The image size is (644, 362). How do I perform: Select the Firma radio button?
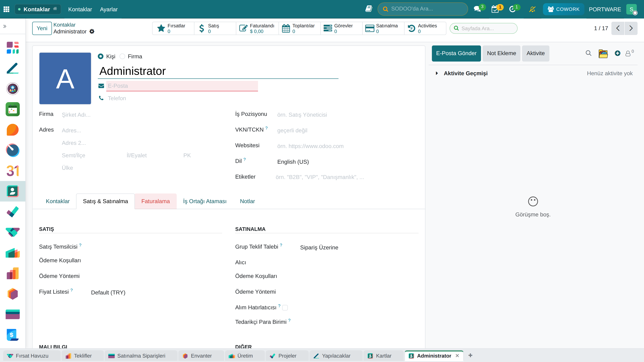pyautogui.click(x=122, y=57)
